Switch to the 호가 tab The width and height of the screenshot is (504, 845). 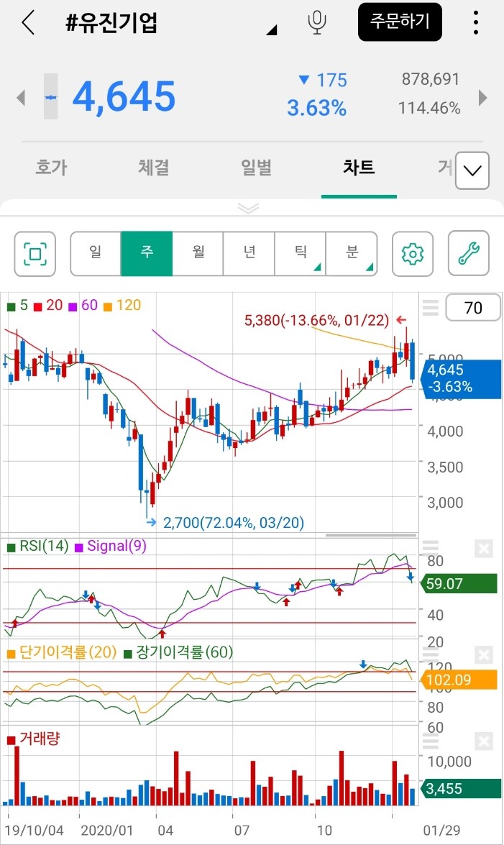(x=51, y=167)
